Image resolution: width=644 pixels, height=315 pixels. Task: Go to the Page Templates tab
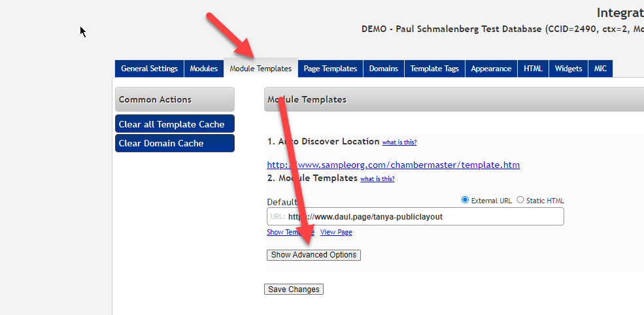(x=330, y=69)
